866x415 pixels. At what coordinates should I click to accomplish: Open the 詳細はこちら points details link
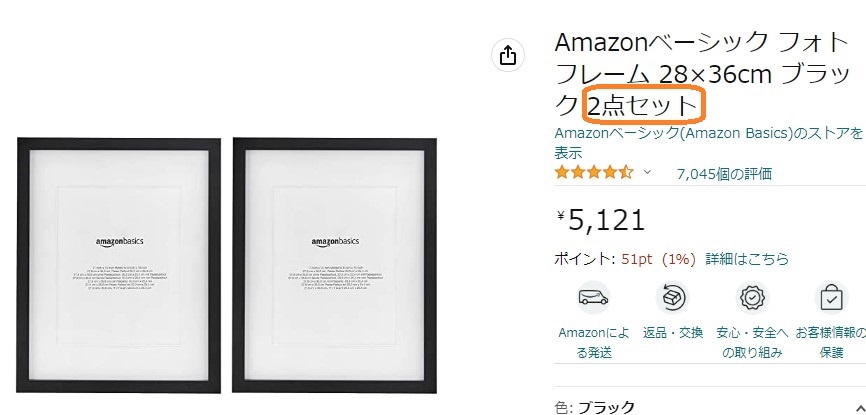[747, 259]
